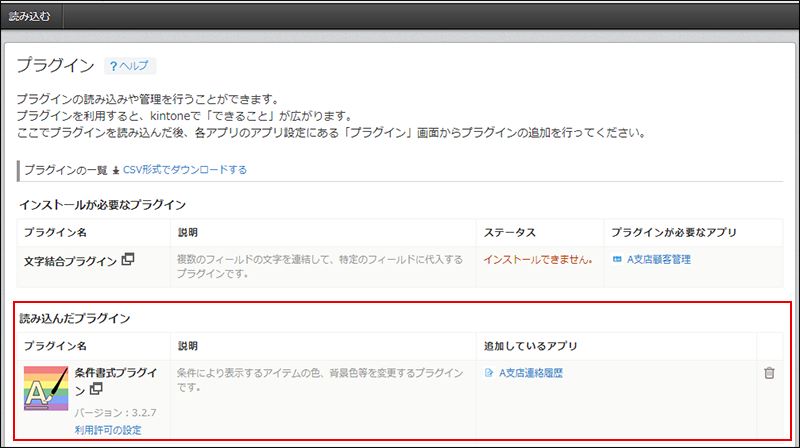Open the A支店連絡履歴 app link
Screen dimensions: 800x448
[531, 373]
